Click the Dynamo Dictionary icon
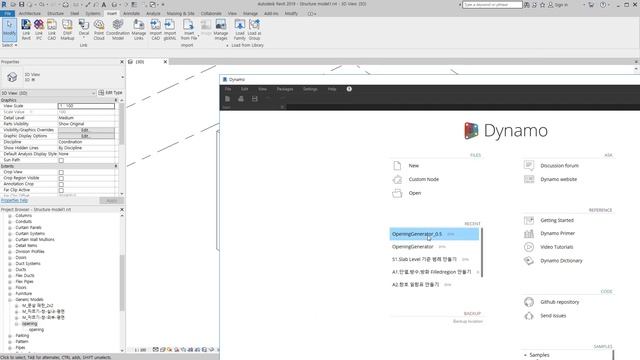 click(529, 261)
